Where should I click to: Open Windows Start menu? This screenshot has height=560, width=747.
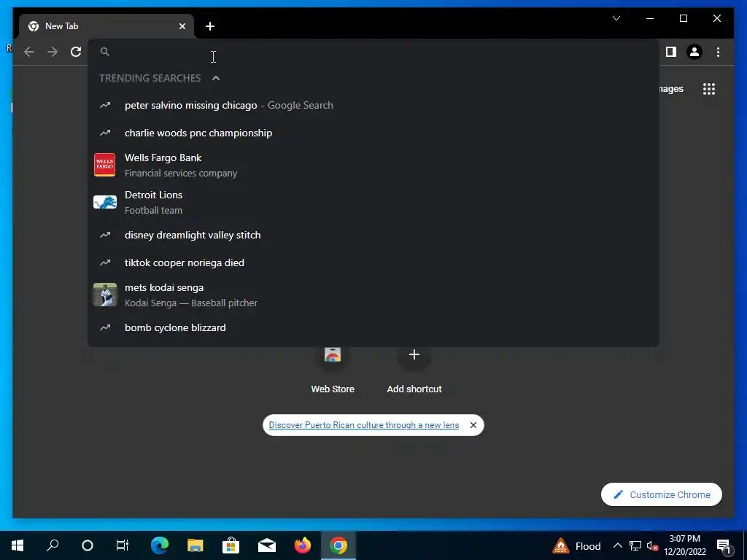coord(18,545)
